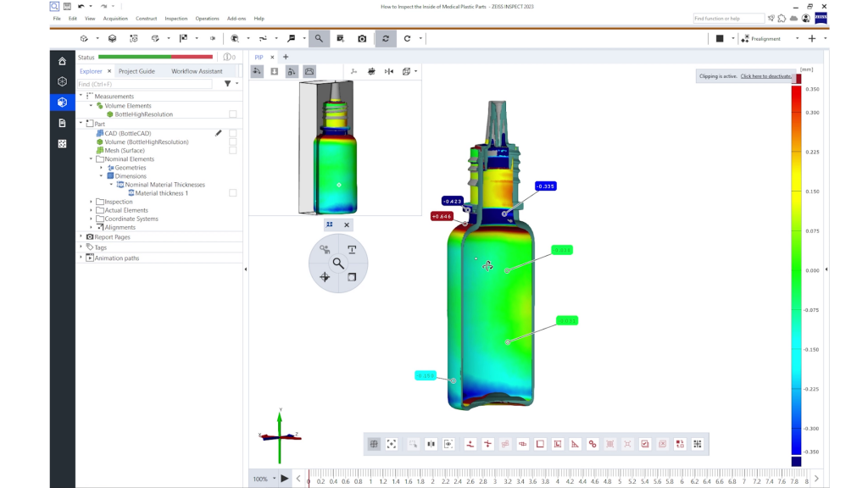The image size is (868, 488).
Task: Toggle visibility checkbox for Material thickness 1
Action: [233, 193]
